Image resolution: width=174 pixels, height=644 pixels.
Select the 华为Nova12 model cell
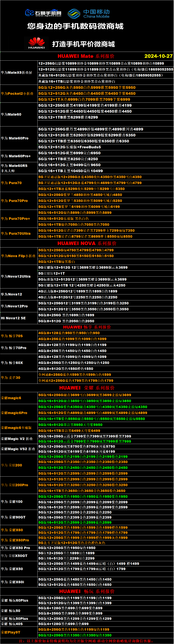pos(19,294)
